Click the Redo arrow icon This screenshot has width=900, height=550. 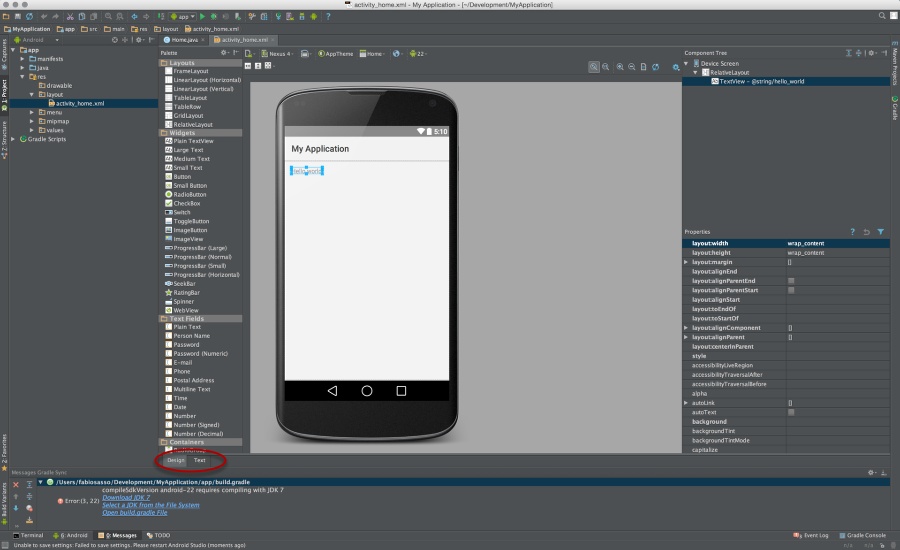(x=55, y=17)
